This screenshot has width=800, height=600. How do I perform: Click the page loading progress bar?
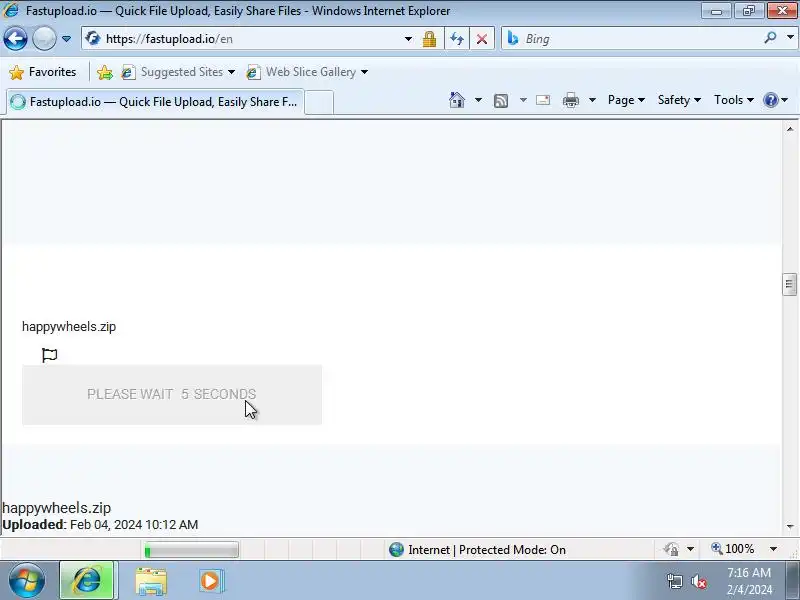191,550
